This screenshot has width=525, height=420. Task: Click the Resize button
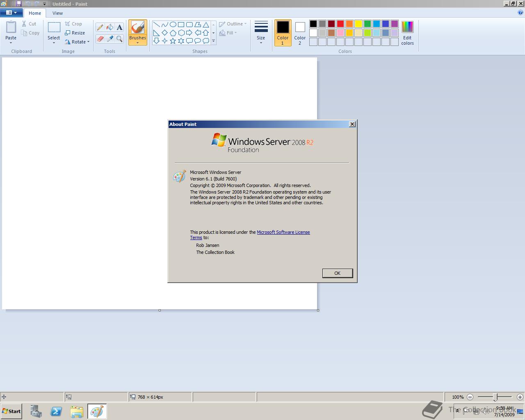coord(75,33)
